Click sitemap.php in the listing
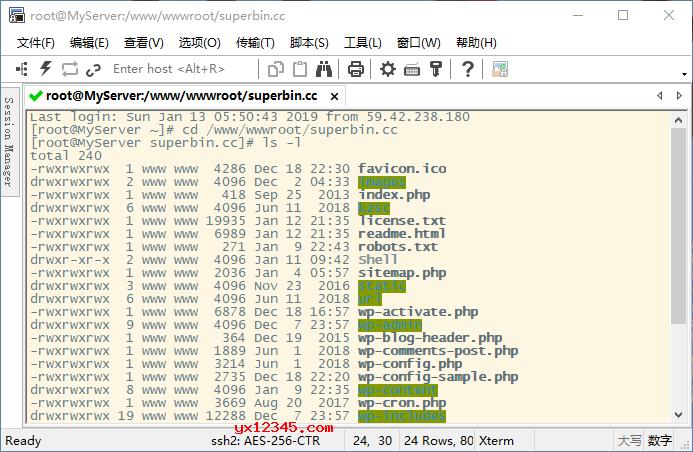693x452 pixels. pos(402,273)
